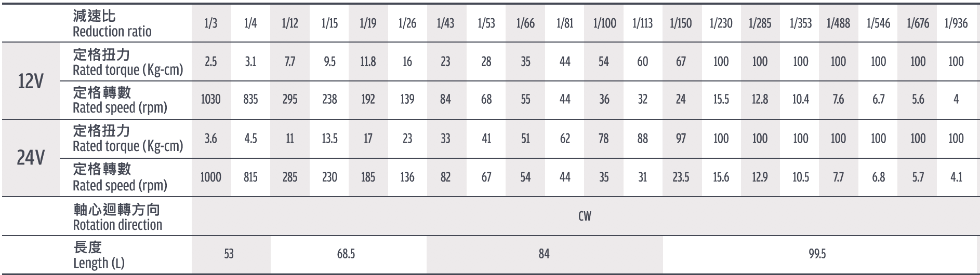Click the 23.5 rated speed cell
The height and width of the screenshot is (275, 980).
click(x=681, y=177)
